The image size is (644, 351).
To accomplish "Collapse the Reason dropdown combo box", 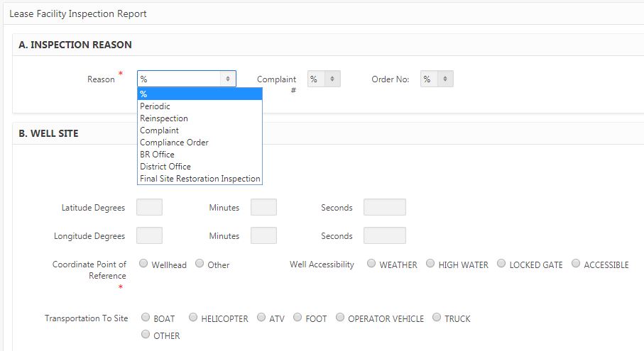I will [186, 79].
